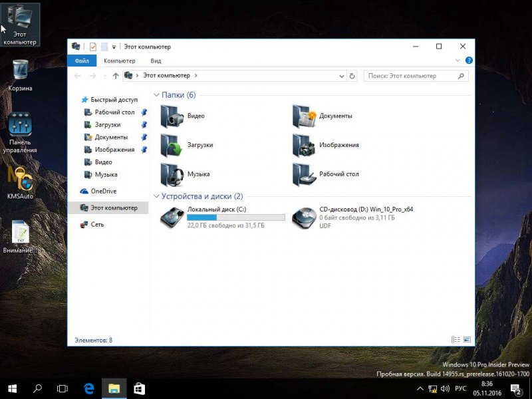
Task: Refresh the Этот компьютер address bar
Action: click(352, 76)
